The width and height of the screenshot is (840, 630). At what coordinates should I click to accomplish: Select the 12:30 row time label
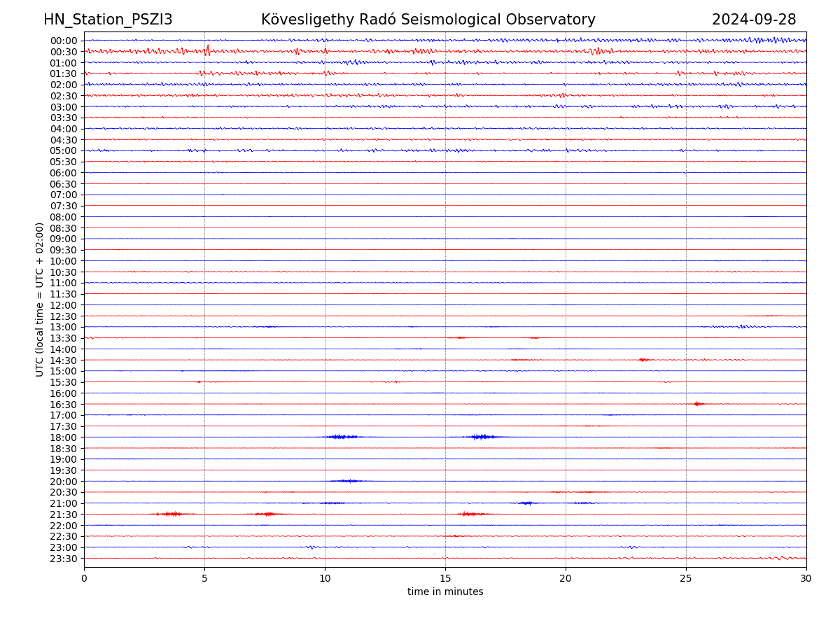click(x=63, y=316)
